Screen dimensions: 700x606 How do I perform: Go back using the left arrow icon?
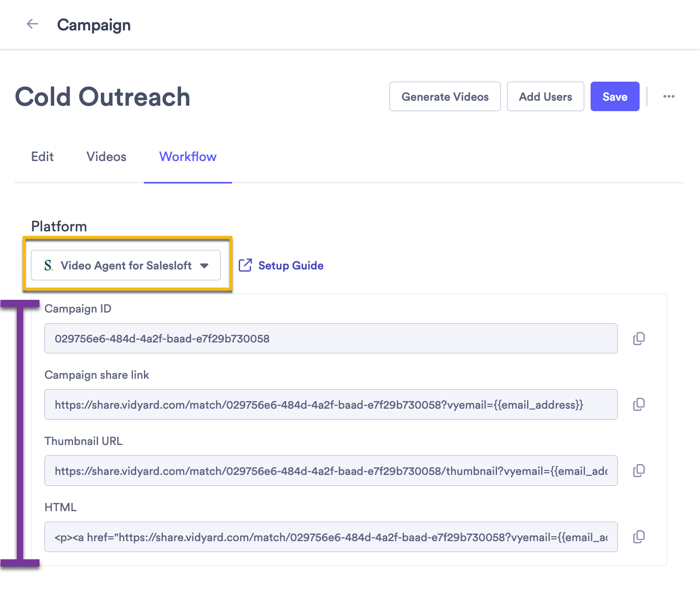pyautogui.click(x=32, y=24)
